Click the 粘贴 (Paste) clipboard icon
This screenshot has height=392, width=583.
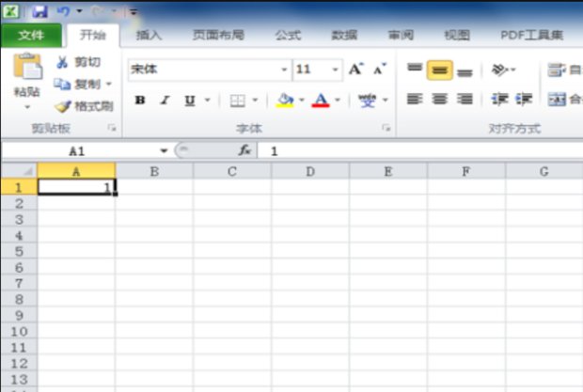pos(27,67)
